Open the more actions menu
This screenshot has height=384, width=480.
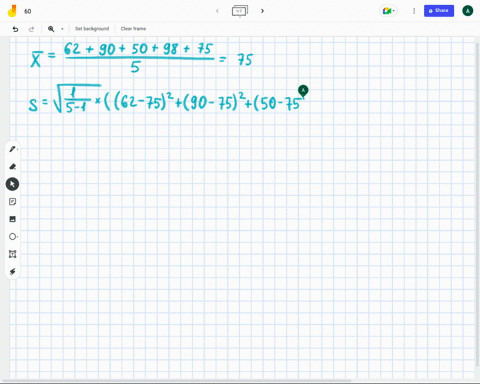pos(414,11)
